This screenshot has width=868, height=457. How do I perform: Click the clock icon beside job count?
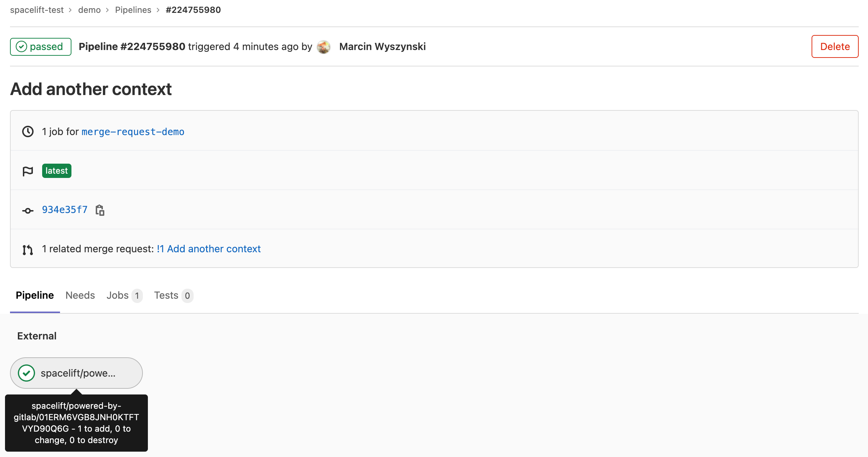28,131
